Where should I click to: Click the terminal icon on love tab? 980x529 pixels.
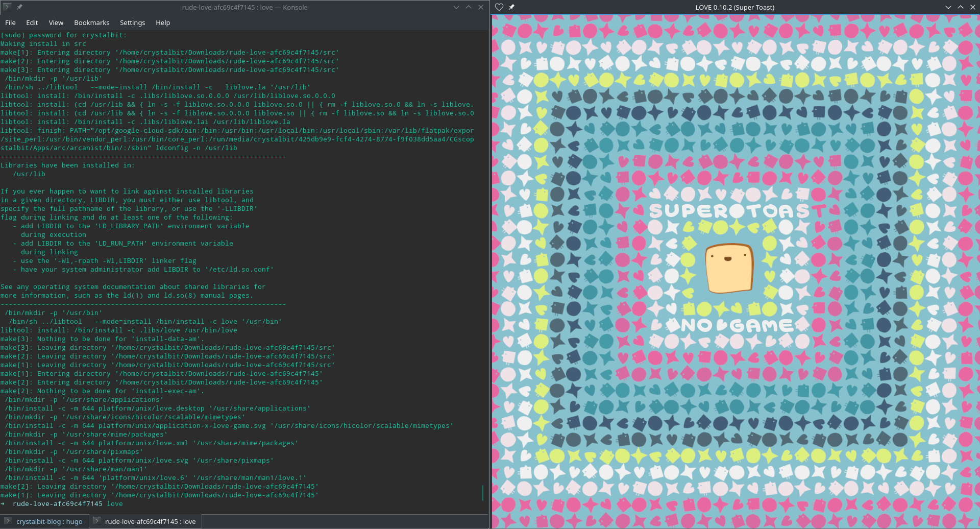tap(96, 521)
